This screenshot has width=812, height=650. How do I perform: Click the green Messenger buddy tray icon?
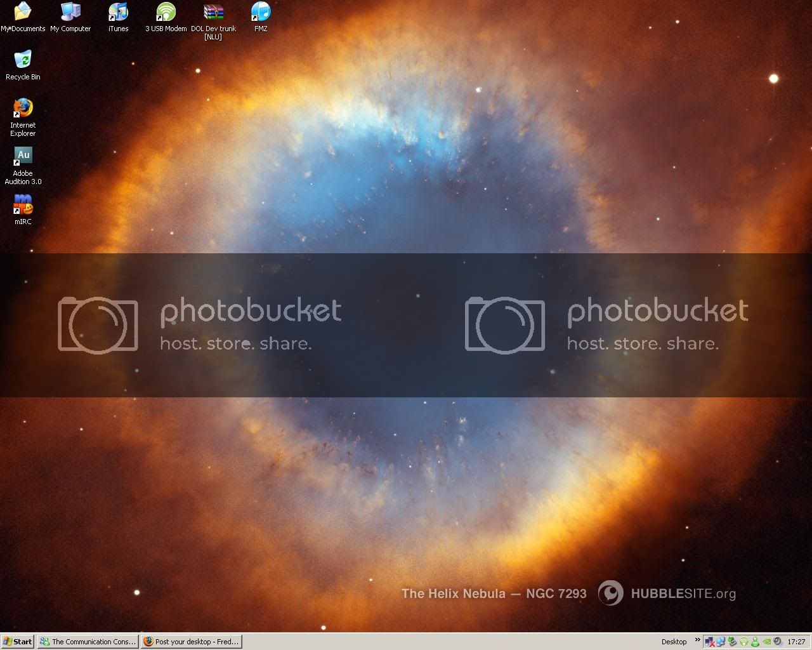755,642
